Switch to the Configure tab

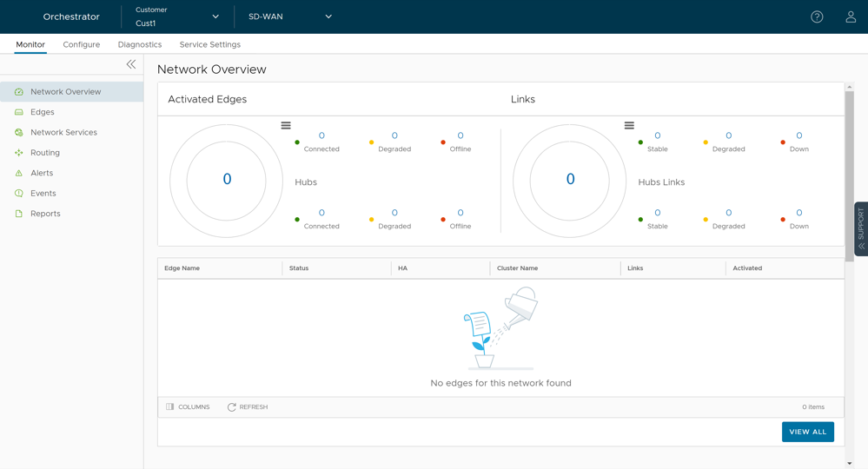coord(82,44)
